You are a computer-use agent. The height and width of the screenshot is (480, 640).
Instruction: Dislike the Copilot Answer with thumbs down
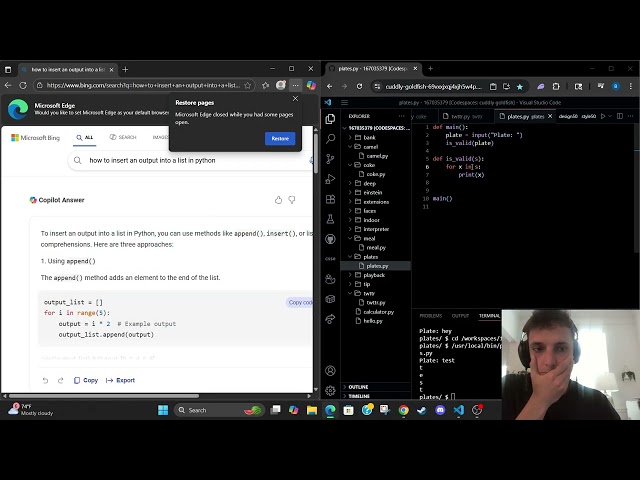pos(292,200)
